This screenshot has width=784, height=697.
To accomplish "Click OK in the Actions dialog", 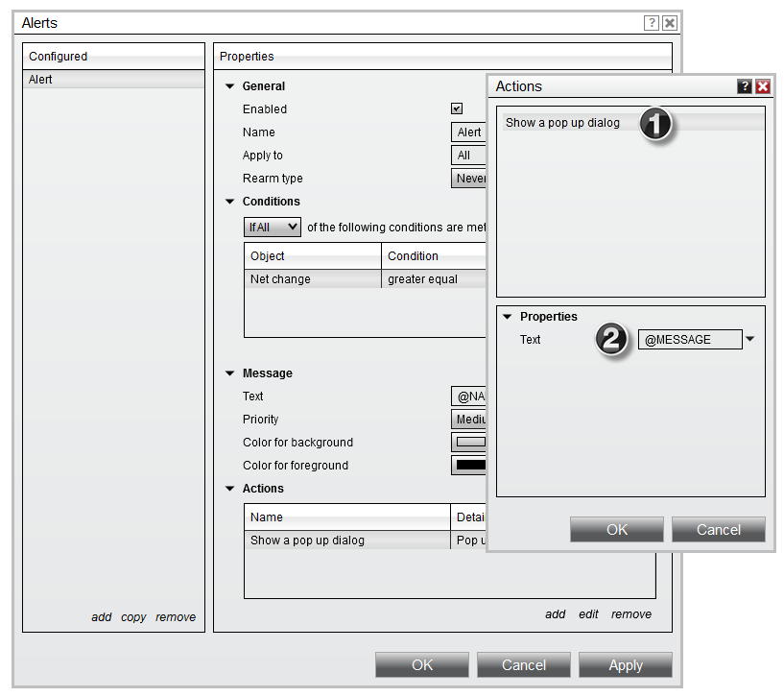I will pos(616,529).
